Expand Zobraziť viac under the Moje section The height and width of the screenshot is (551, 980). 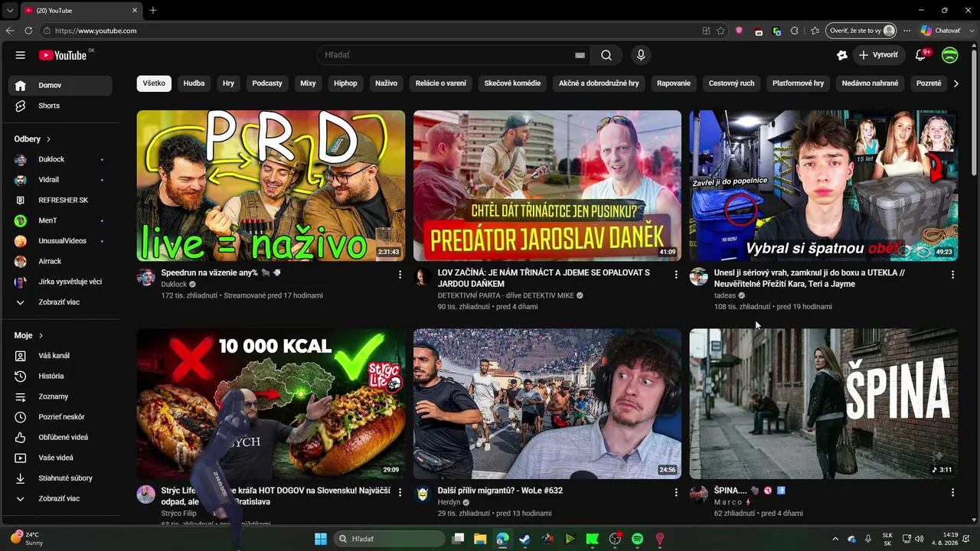tap(60, 498)
